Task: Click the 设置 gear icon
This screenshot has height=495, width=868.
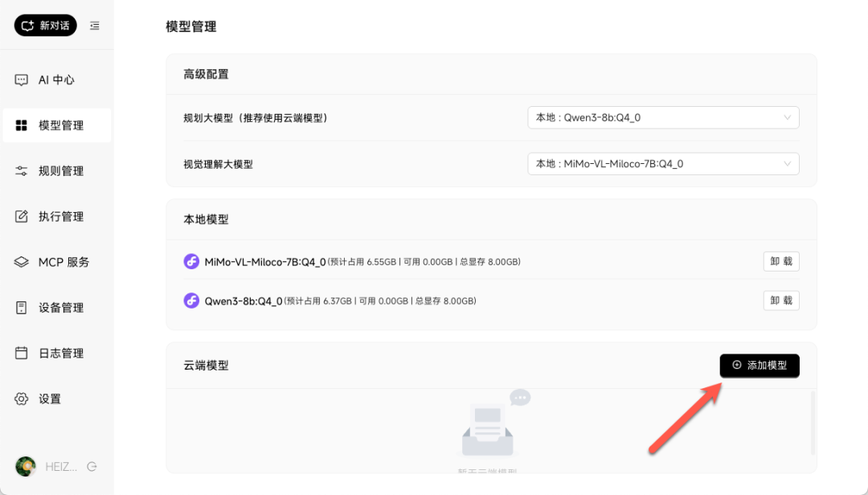Action: 22,399
